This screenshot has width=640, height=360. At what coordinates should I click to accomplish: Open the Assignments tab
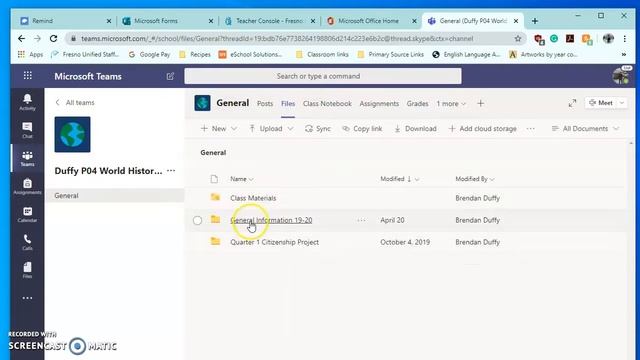(x=379, y=104)
